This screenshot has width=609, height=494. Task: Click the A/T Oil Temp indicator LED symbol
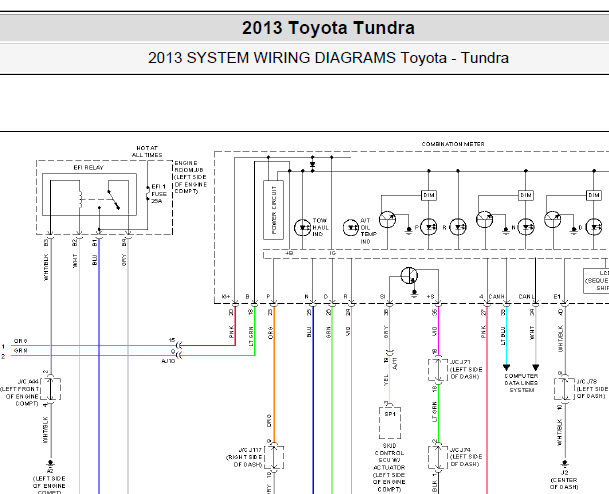coord(351,228)
